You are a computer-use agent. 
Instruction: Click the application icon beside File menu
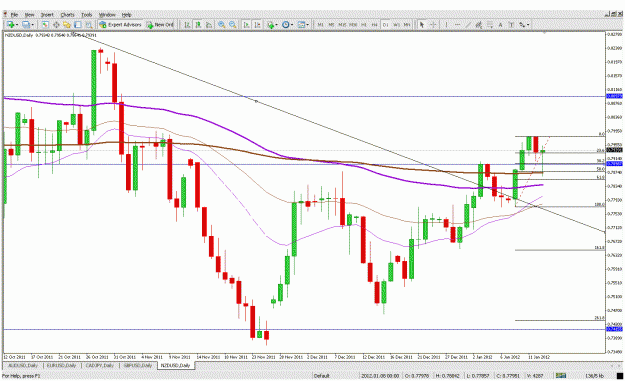pos(5,14)
